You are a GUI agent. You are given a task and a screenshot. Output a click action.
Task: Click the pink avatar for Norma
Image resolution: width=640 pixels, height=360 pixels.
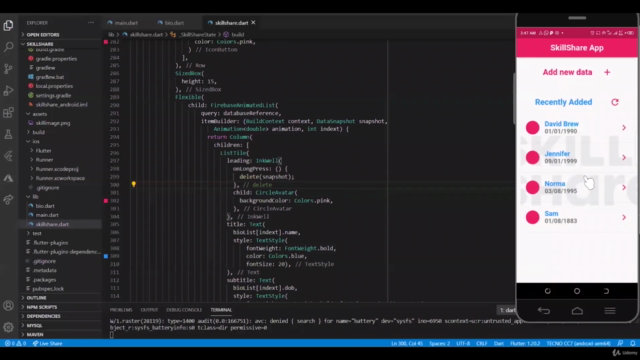click(532, 187)
